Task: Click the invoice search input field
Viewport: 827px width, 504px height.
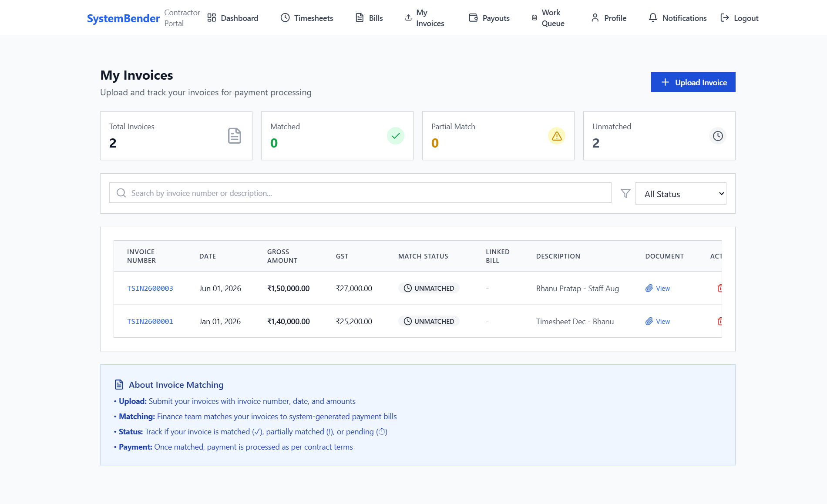Action: (x=360, y=193)
